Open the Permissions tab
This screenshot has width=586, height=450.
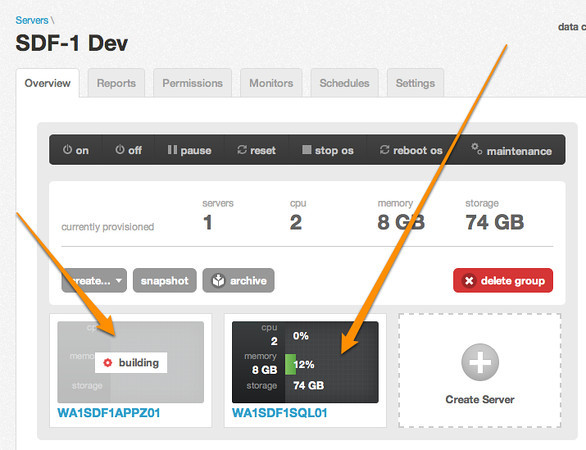[192, 83]
